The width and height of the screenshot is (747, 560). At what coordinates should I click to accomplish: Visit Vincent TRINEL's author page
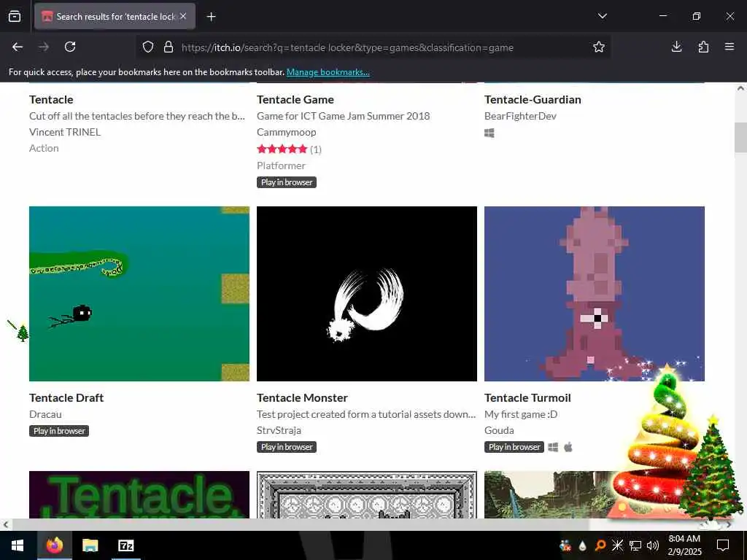click(65, 132)
